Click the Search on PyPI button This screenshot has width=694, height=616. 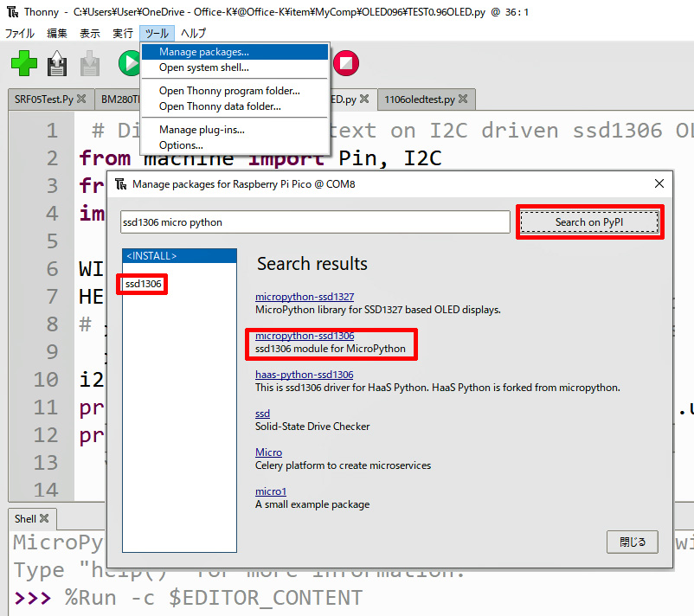[589, 222]
